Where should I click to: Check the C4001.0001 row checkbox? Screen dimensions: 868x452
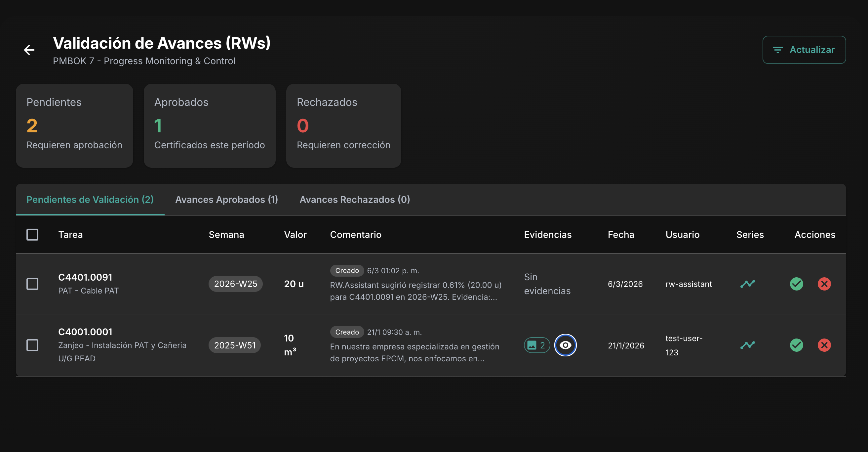coord(32,345)
